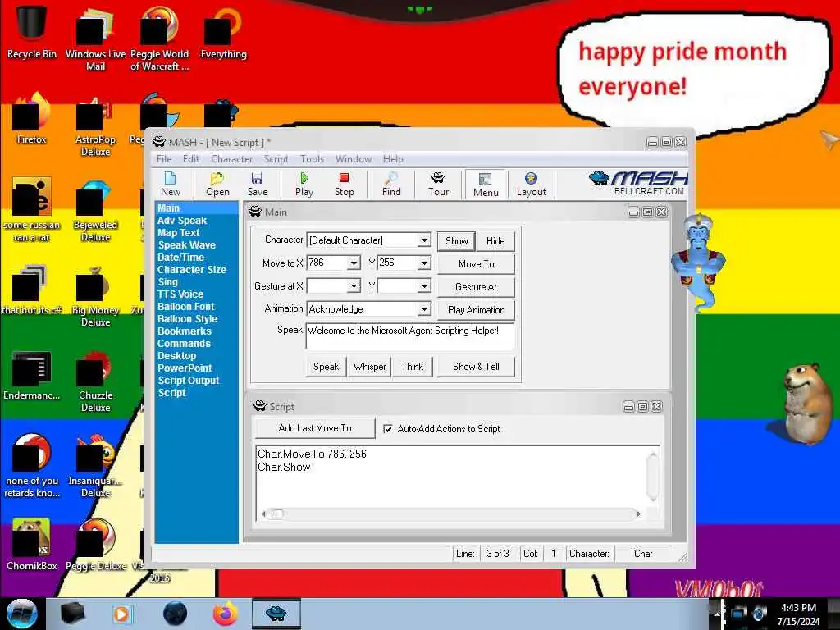Viewport: 840px width, 630px height.
Task: Select the AstroPop Deluxe desktop icon
Action: [95, 126]
